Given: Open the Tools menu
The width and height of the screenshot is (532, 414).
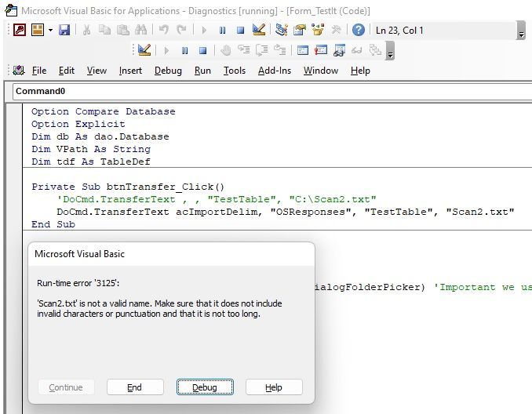Looking at the screenshot, I should [x=235, y=71].
